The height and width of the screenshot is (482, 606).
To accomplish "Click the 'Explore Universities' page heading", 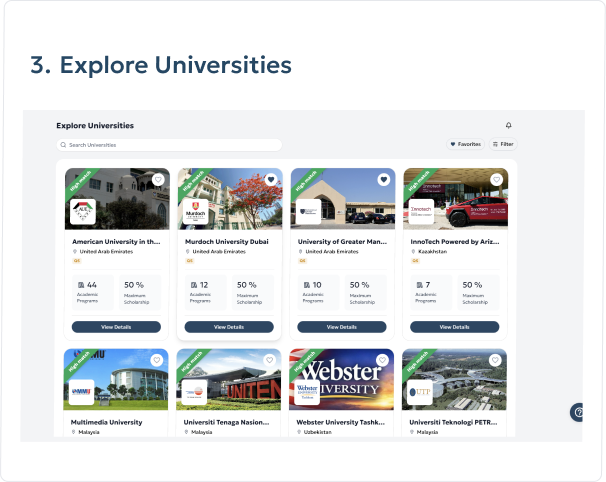I will [x=95, y=126].
